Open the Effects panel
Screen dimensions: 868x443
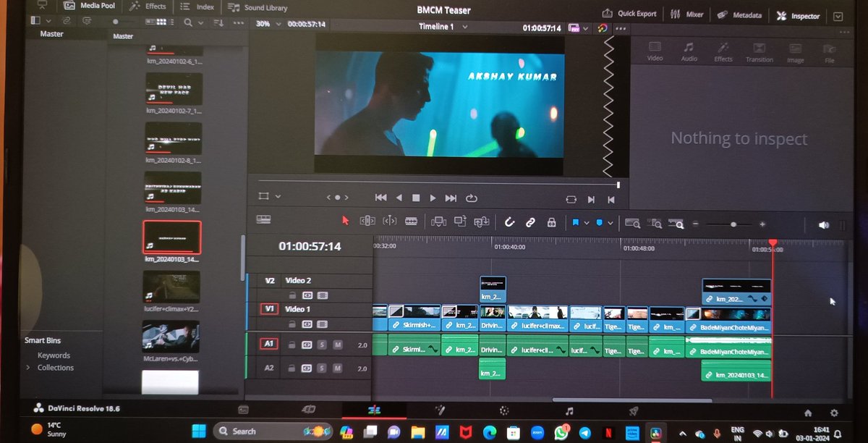tap(148, 6)
